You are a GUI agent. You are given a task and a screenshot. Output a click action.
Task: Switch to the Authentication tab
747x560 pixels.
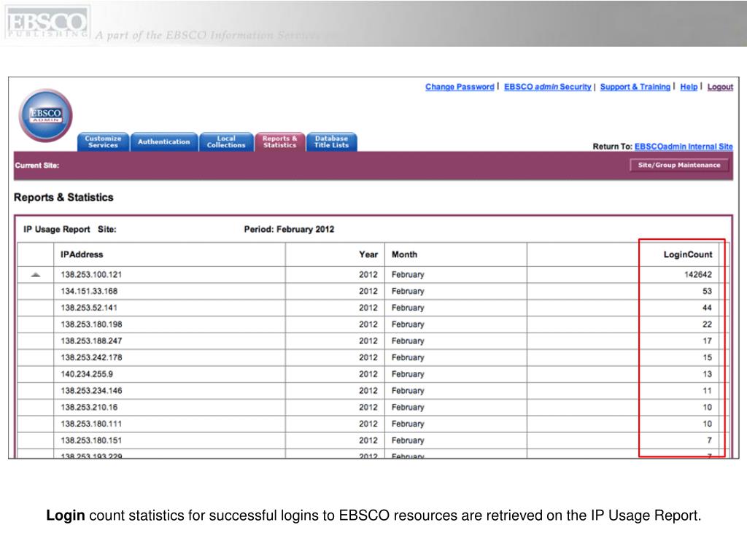coord(164,141)
